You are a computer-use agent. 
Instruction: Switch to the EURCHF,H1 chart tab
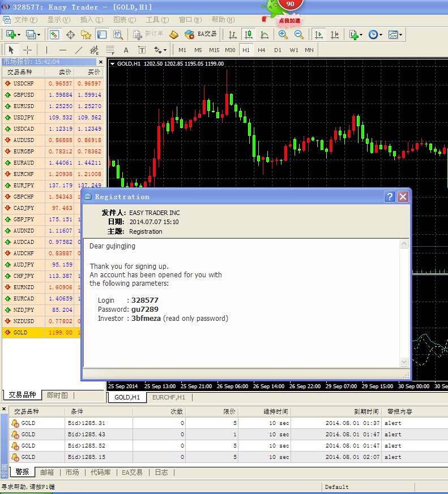click(169, 397)
